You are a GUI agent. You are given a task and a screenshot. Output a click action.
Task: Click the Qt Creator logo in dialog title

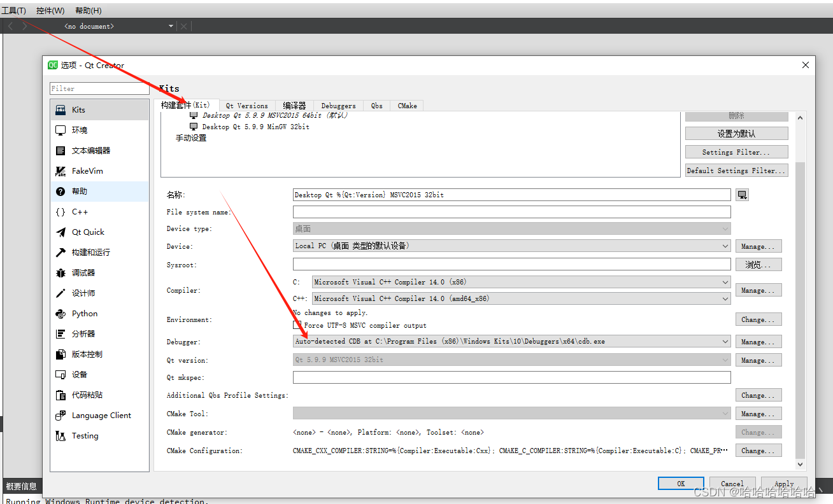(53, 65)
